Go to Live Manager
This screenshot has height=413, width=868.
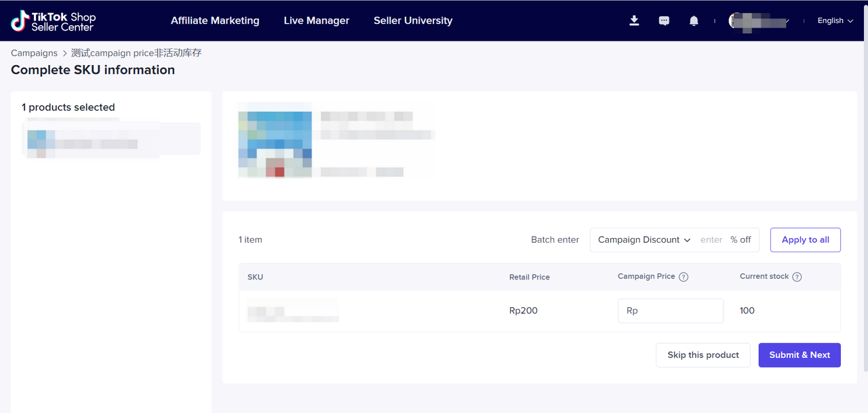click(317, 21)
